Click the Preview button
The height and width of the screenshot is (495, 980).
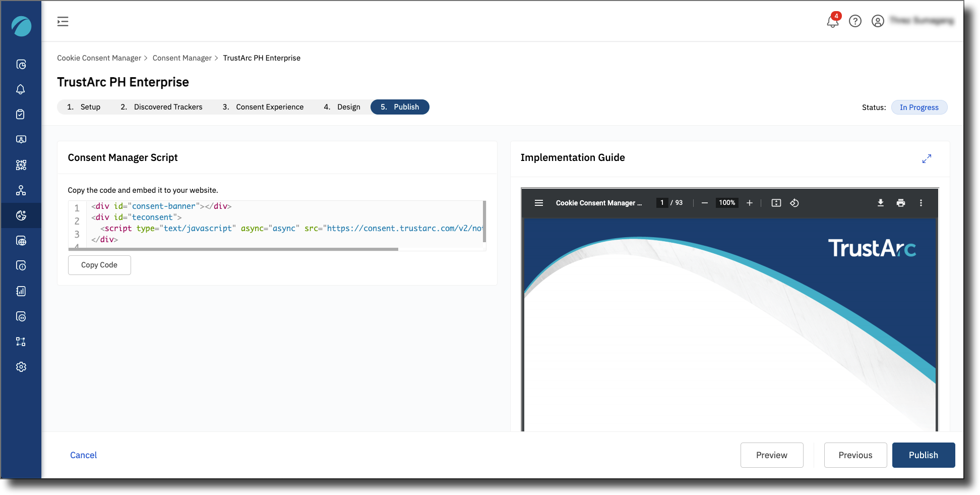click(772, 455)
